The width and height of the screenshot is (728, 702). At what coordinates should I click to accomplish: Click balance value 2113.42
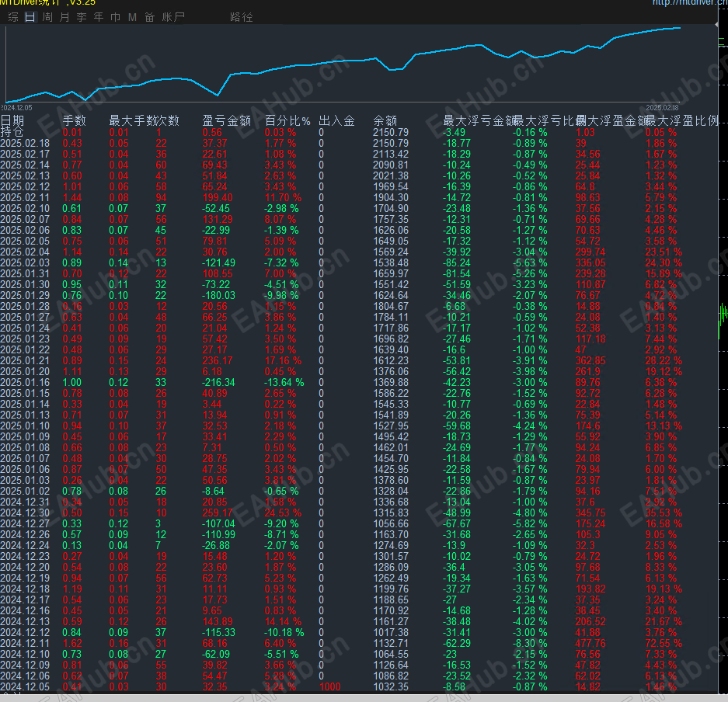click(391, 154)
